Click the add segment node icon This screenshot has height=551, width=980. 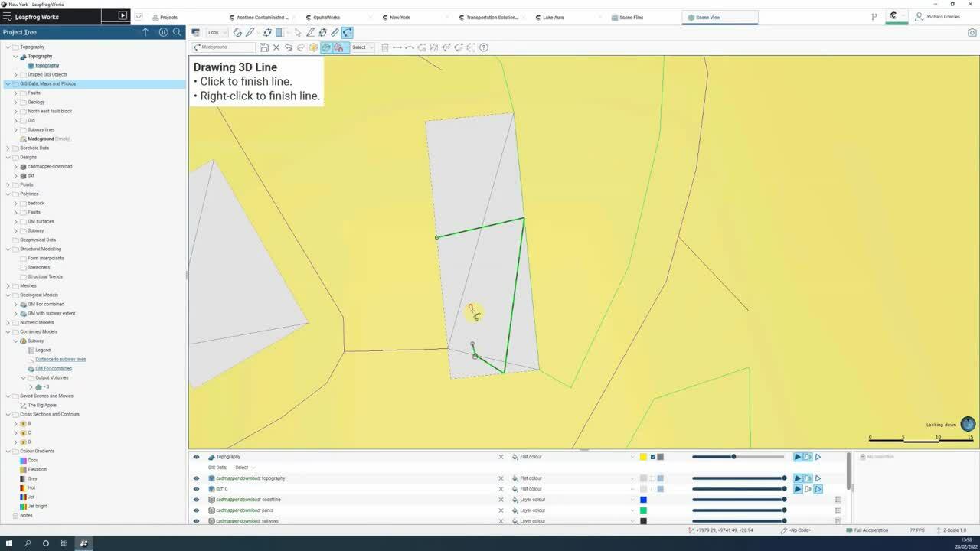tap(397, 47)
